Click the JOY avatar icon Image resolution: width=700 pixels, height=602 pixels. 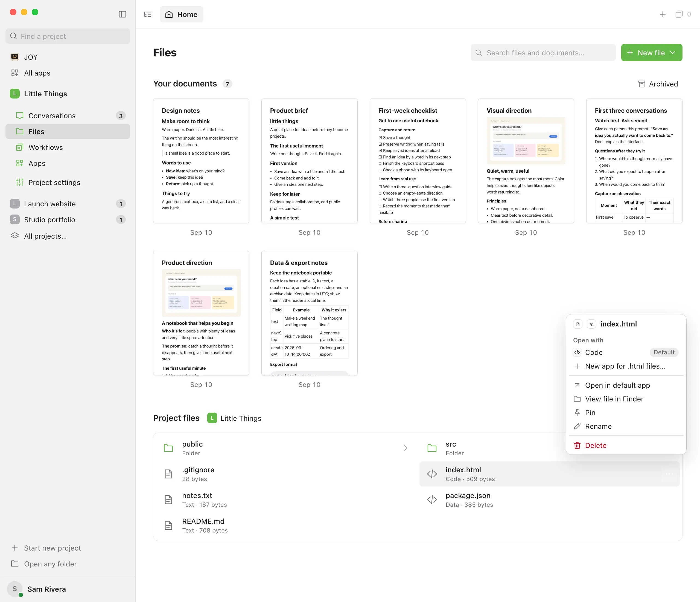14,57
